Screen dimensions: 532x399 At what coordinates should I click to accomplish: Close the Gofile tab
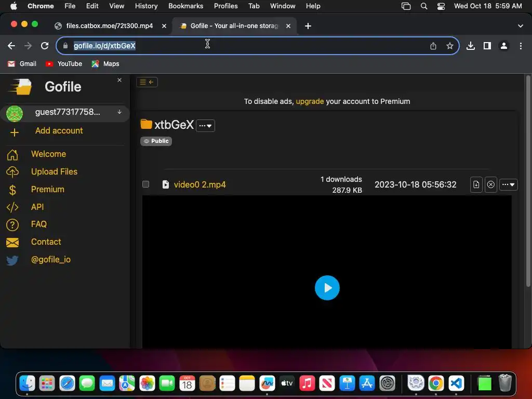click(x=288, y=26)
